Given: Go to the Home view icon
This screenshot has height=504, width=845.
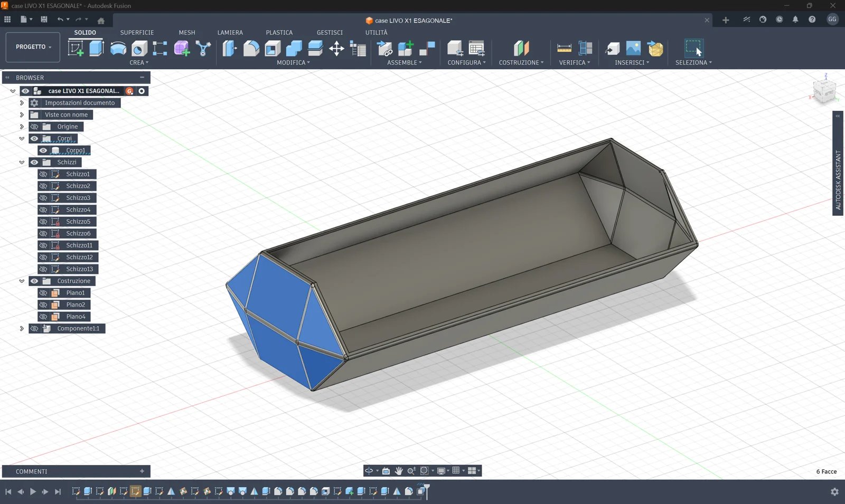Looking at the screenshot, I should pos(101,21).
